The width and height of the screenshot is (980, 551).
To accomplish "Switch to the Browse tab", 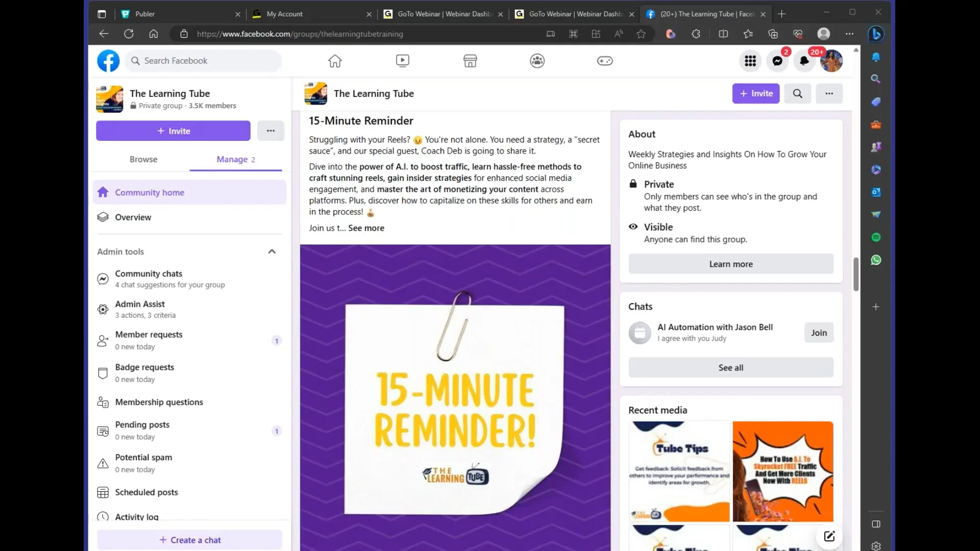I will point(143,159).
